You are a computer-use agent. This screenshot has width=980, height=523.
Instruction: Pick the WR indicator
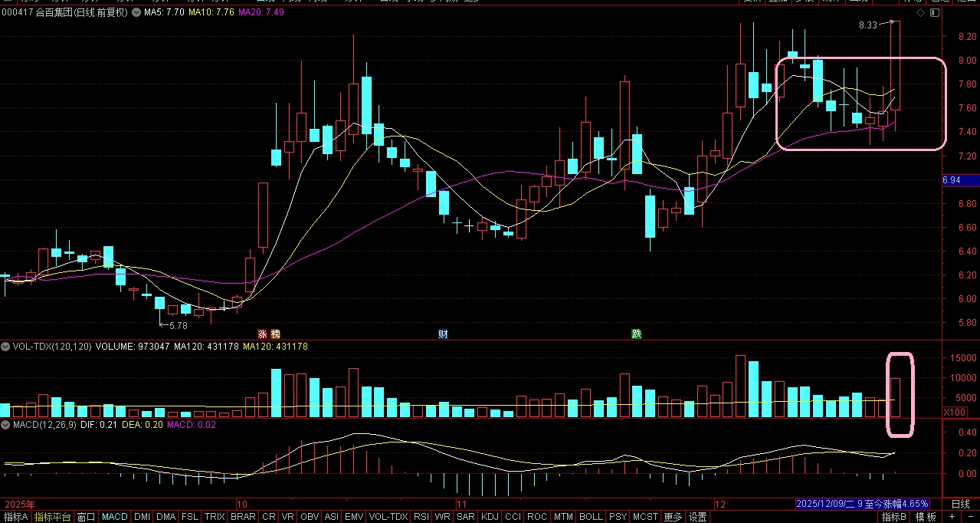coord(443,517)
